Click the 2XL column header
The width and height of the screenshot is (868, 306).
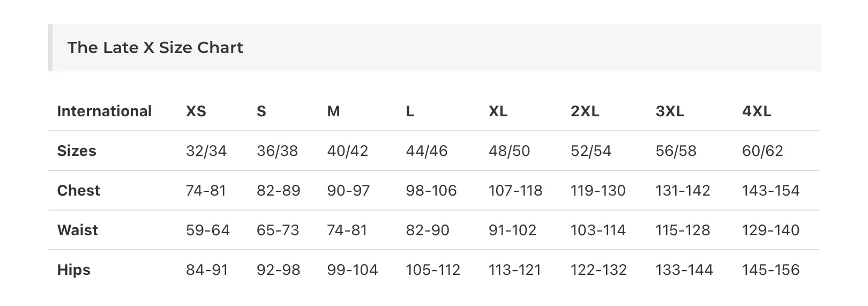(x=585, y=111)
